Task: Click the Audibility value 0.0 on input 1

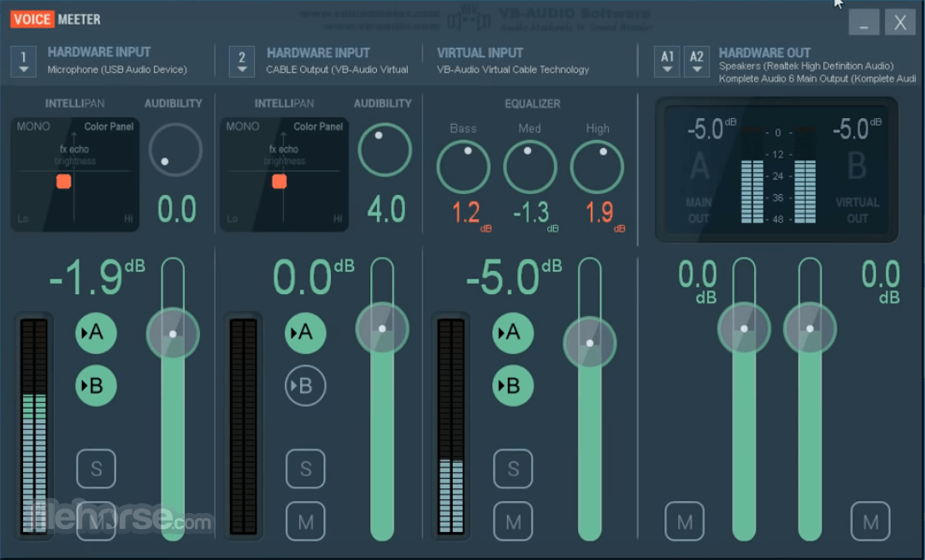Action: (177, 209)
